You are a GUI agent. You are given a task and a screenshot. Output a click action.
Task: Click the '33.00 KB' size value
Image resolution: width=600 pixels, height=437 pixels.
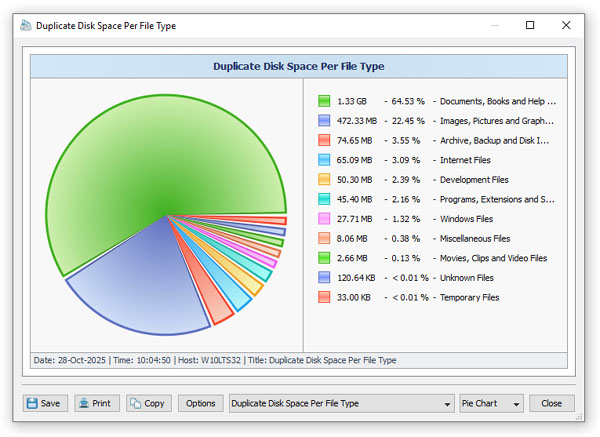pos(354,297)
